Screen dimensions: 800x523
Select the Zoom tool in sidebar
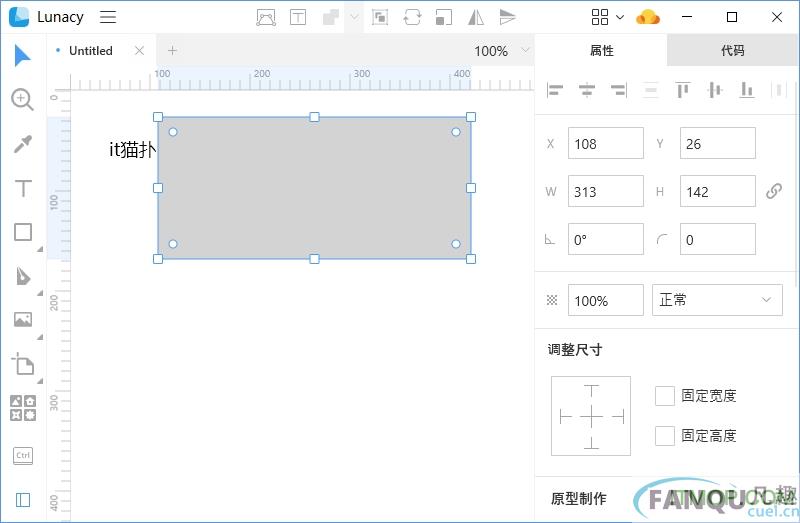(x=22, y=99)
